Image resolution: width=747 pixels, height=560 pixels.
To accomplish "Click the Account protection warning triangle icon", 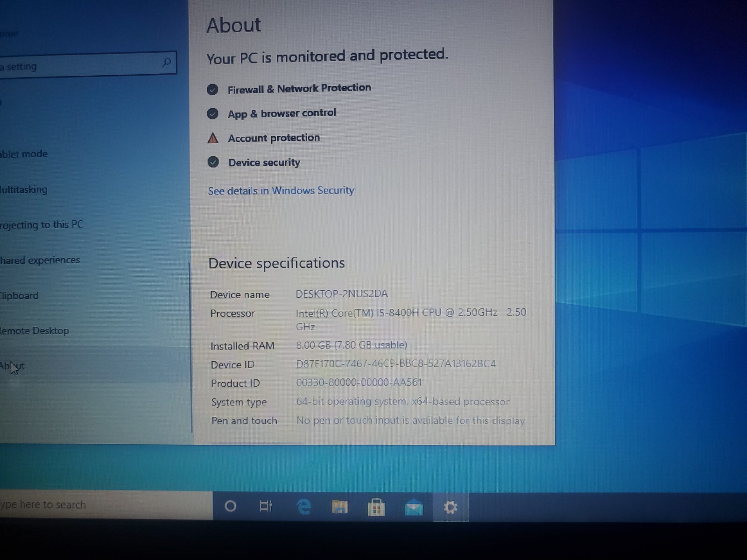I will (x=213, y=138).
